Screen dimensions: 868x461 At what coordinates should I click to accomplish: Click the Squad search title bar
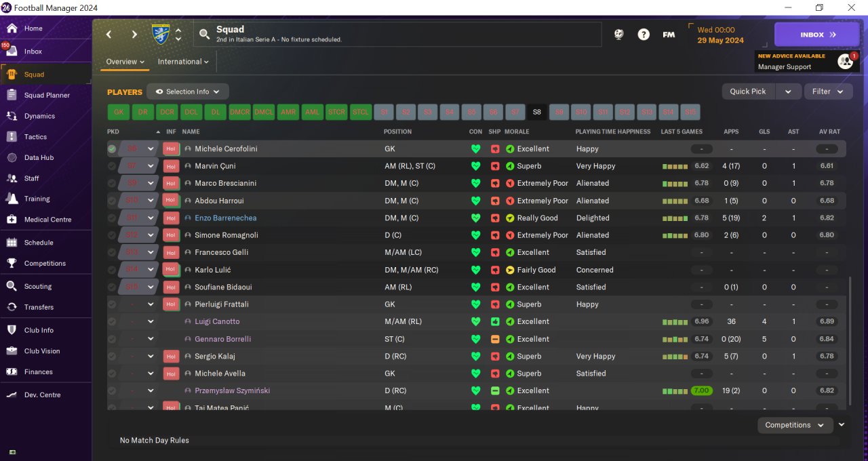coord(397,35)
